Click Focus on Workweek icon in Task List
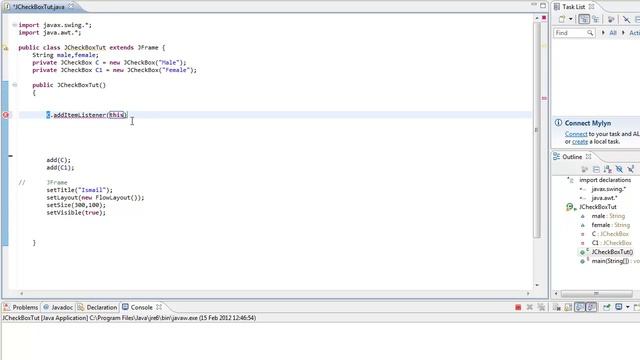The width and height of the screenshot is (640, 360). (611, 19)
